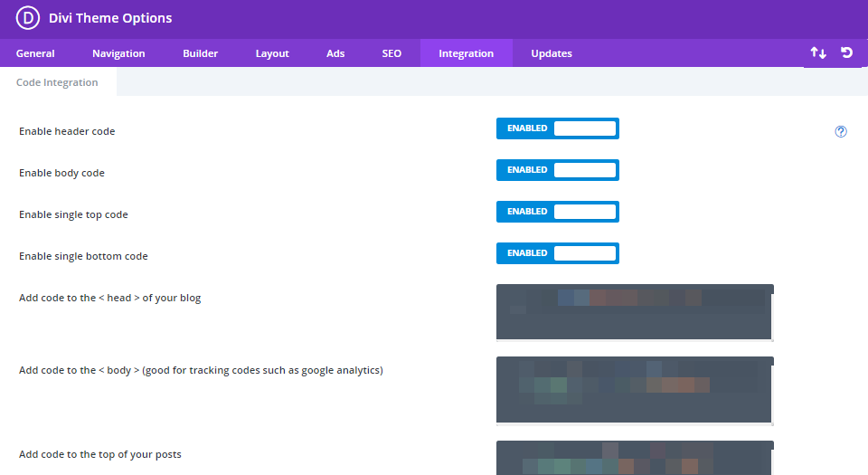Switch to the Navigation tab
Image resolution: width=868 pixels, height=475 pixels.
click(x=118, y=53)
